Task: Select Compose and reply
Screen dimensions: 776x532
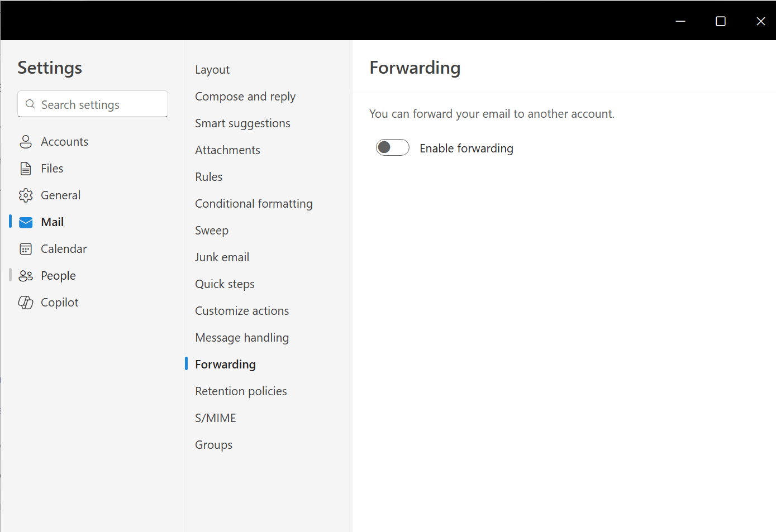Action: pyautogui.click(x=245, y=96)
